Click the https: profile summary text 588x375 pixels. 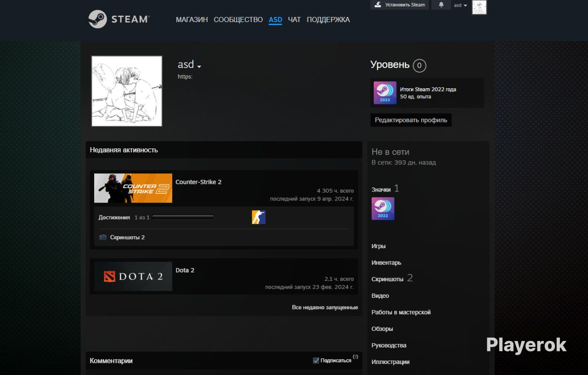click(185, 77)
